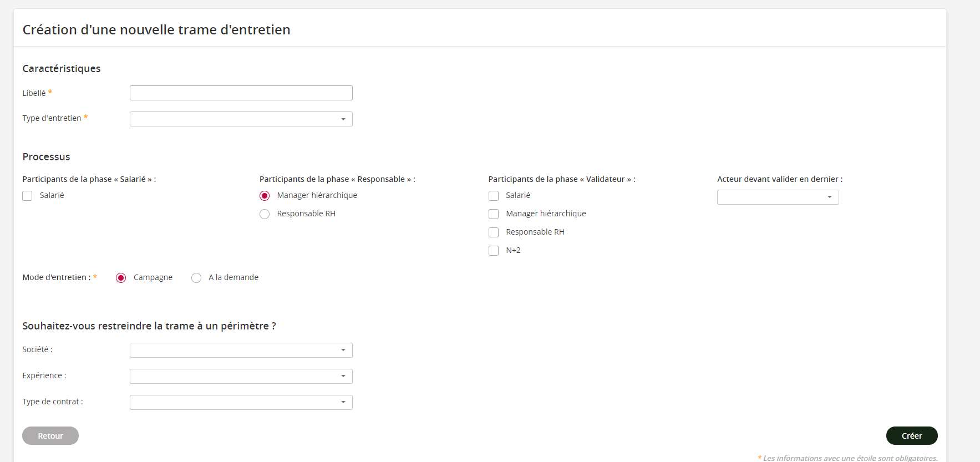Open the Type d'entretien dropdown
This screenshot has width=980, height=462.
(x=241, y=119)
